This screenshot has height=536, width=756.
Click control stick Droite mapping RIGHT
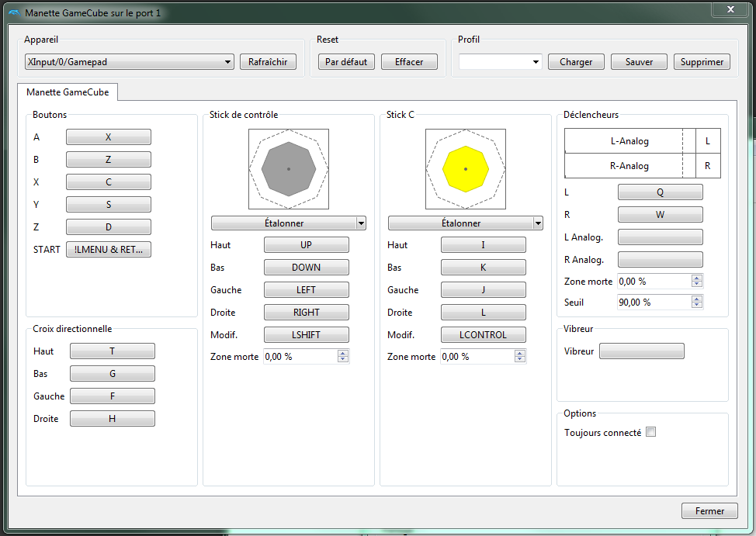pyautogui.click(x=306, y=313)
